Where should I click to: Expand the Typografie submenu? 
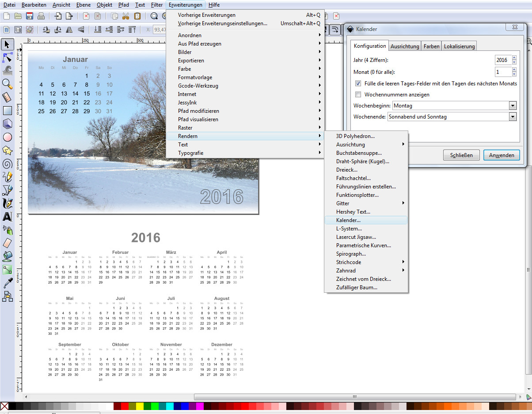[245, 153]
